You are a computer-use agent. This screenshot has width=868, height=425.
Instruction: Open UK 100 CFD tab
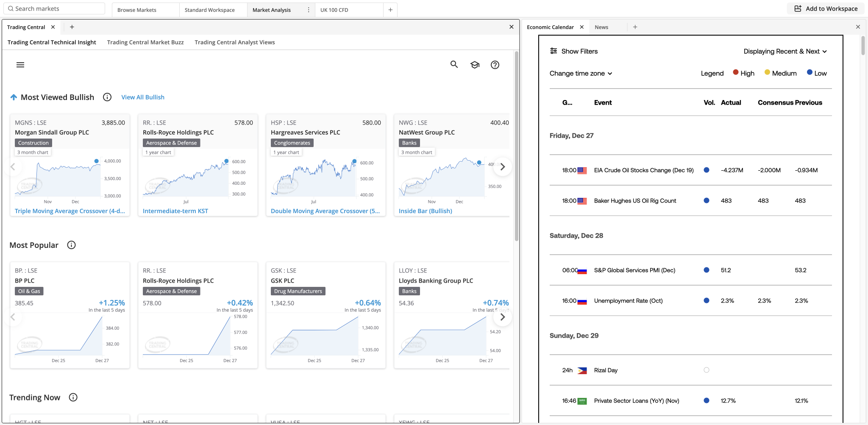point(349,10)
